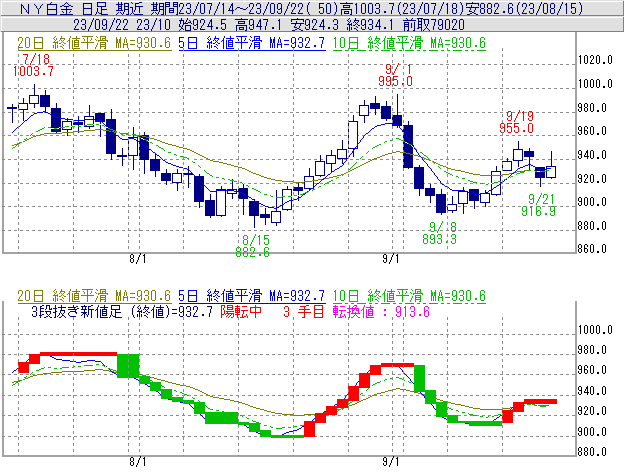Click the open interest 前取79020
Screen dimensions: 624x475
pos(433,25)
